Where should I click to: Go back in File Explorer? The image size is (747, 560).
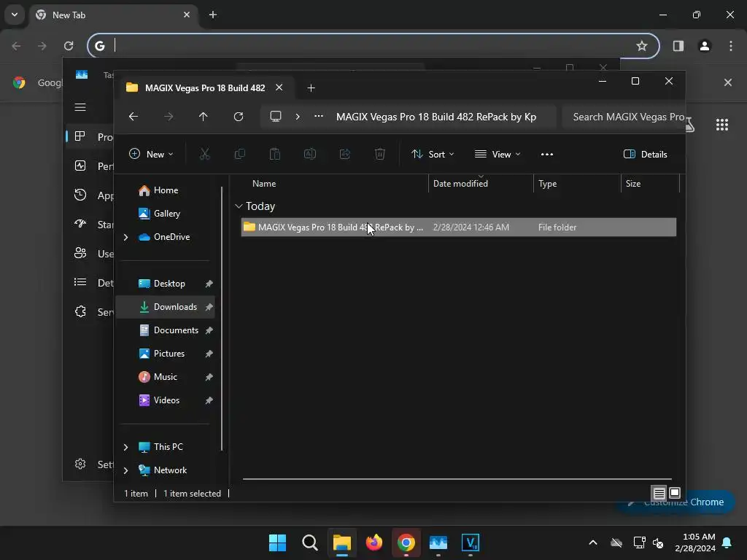133,117
